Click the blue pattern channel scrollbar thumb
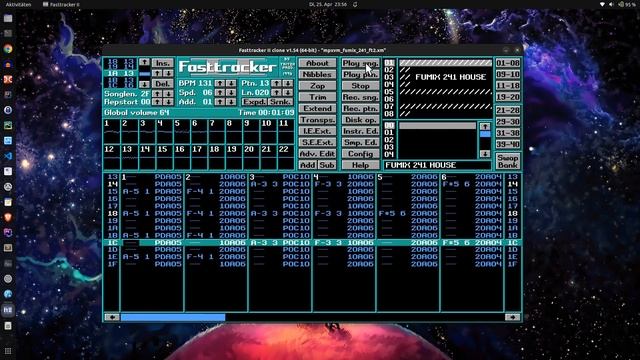The width and height of the screenshot is (640, 360). (x=173, y=317)
